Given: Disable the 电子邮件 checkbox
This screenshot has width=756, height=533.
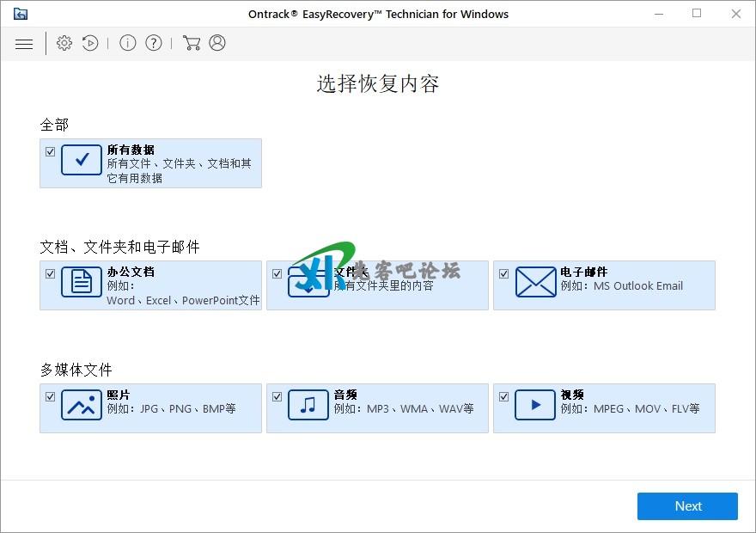Looking at the screenshot, I should click(504, 273).
